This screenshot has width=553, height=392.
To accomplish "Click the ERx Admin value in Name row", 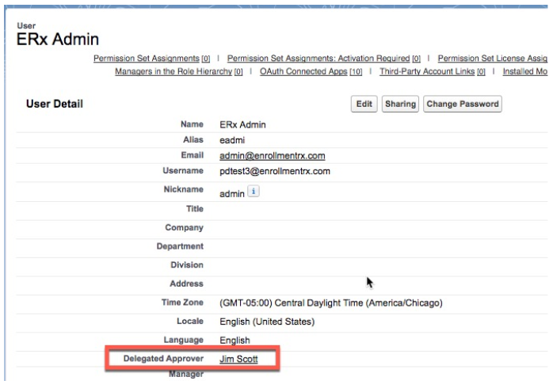I will tap(242, 124).
